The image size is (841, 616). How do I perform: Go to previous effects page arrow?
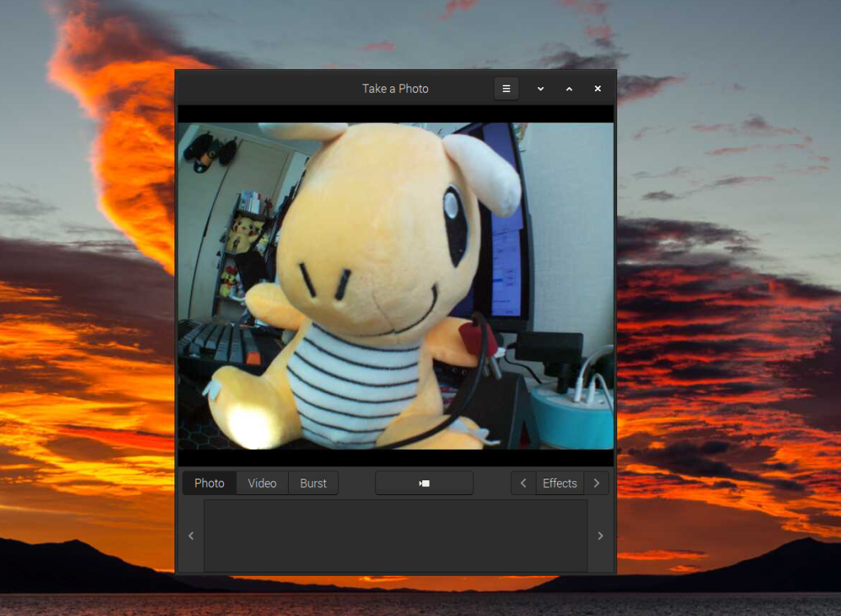(x=523, y=483)
